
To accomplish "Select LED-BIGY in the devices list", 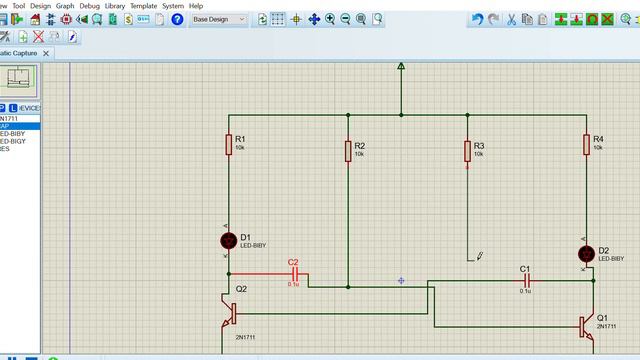I will [20, 141].
